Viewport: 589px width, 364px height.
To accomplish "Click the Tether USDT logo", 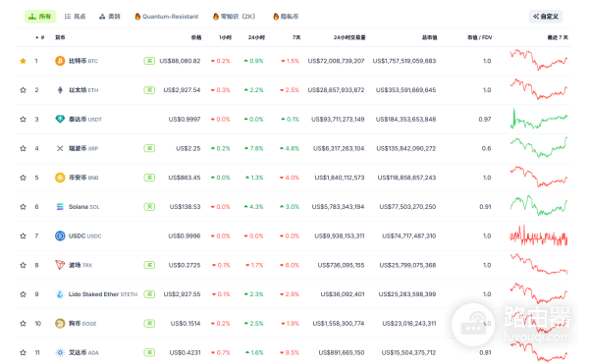I will [x=60, y=120].
